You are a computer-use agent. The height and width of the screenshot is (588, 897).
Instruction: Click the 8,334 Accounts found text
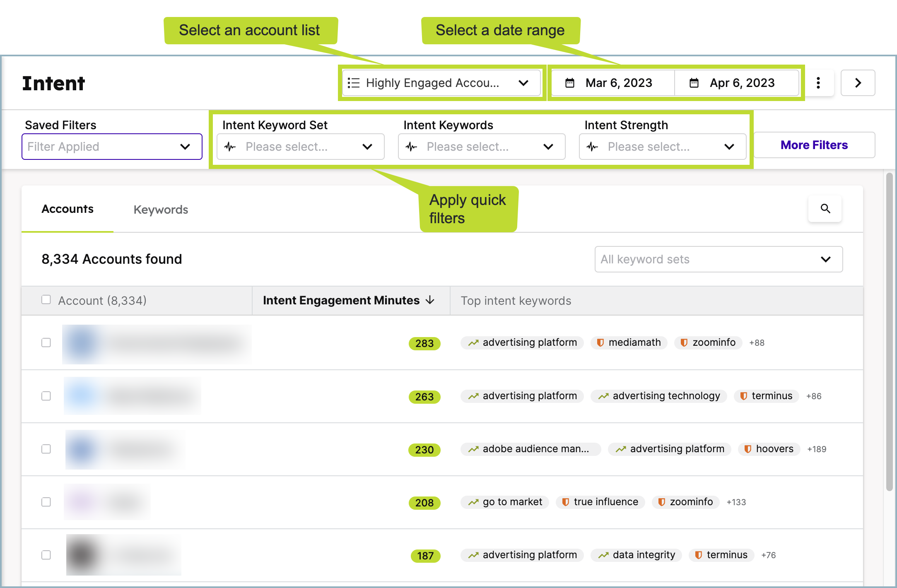pyautogui.click(x=112, y=259)
